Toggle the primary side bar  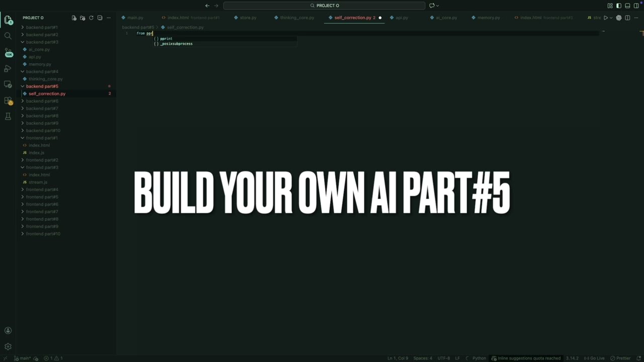coord(619,6)
